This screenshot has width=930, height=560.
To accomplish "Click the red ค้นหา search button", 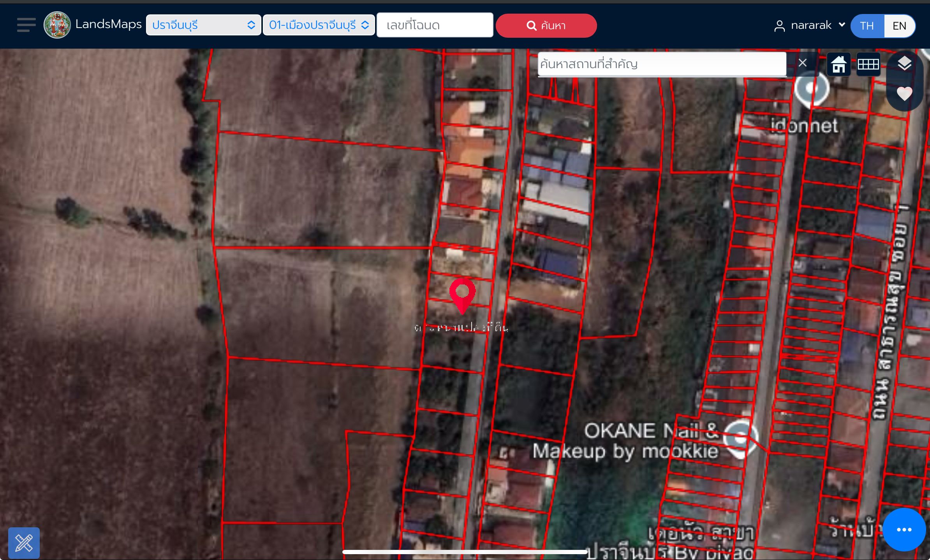I will click(546, 26).
